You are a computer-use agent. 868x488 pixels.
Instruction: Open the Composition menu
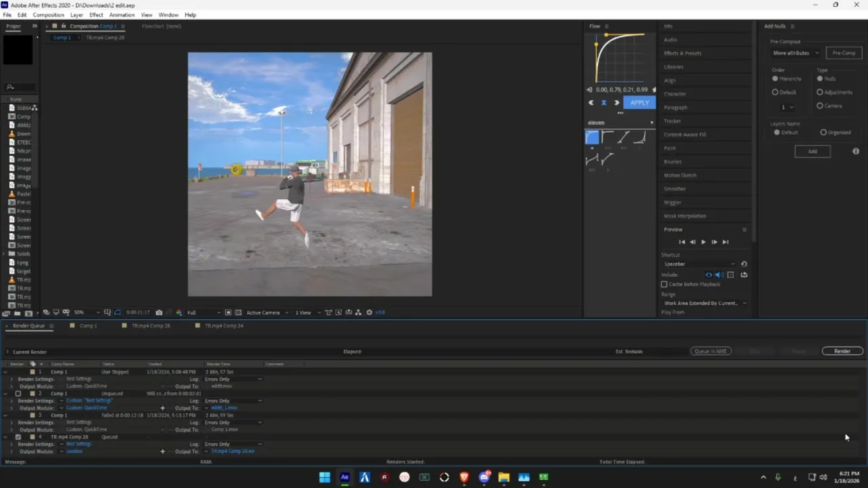pyautogui.click(x=48, y=15)
